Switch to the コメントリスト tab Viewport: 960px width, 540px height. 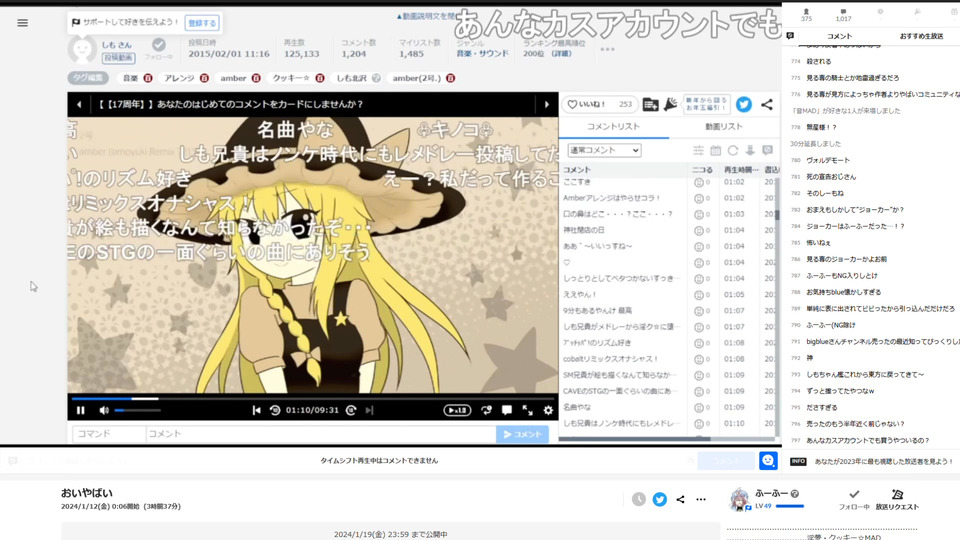613,126
